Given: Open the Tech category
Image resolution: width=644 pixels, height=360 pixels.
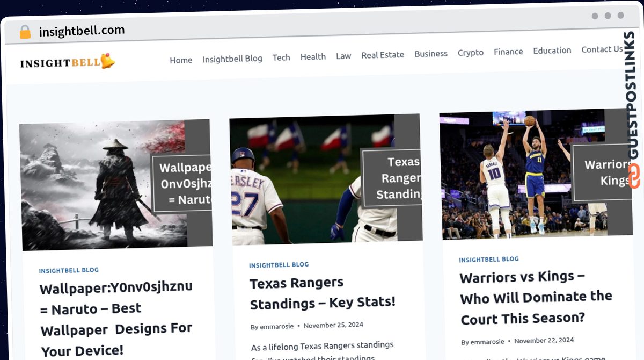Looking at the screenshot, I should [x=281, y=57].
